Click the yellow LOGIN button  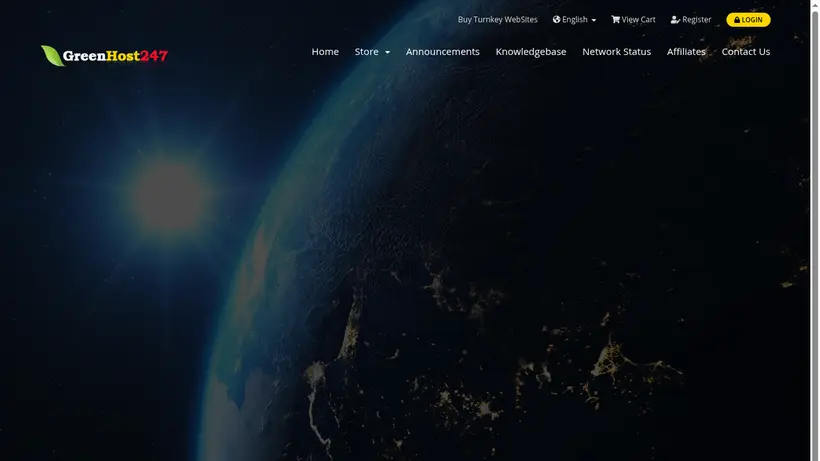pyautogui.click(x=748, y=20)
